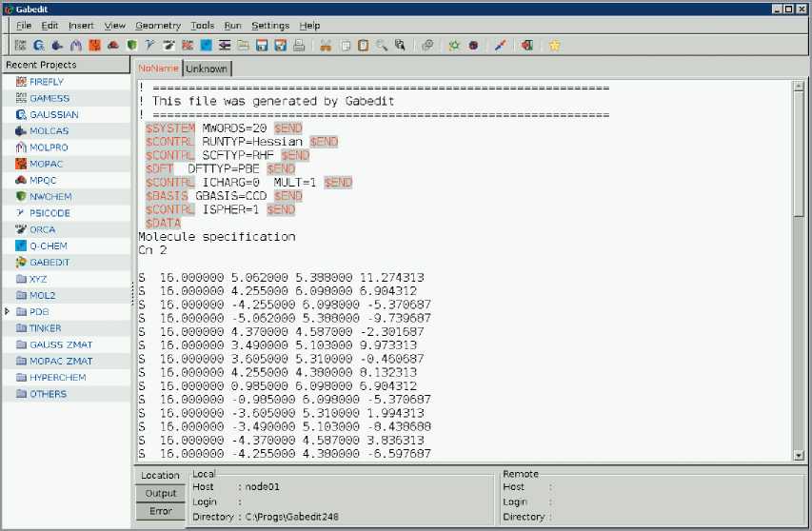Select MOLPRO in Recent Projects

pos(67,147)
